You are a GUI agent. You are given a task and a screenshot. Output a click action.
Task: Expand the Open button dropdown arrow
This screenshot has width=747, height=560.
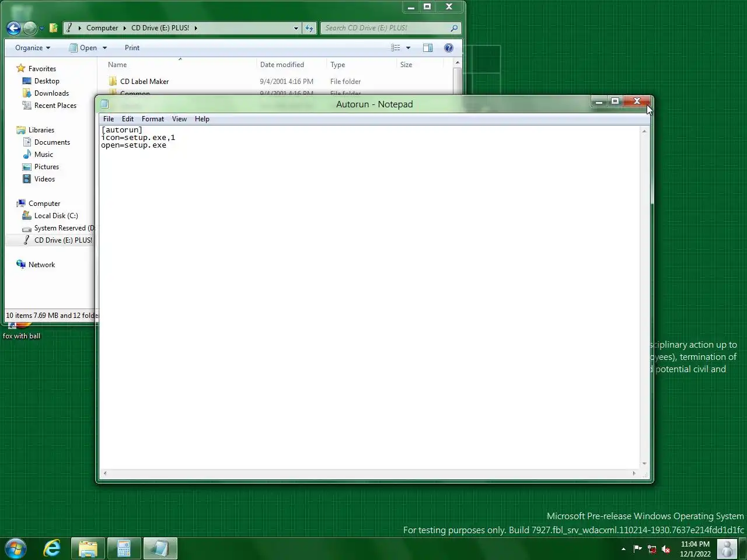[x=105, y=48]
